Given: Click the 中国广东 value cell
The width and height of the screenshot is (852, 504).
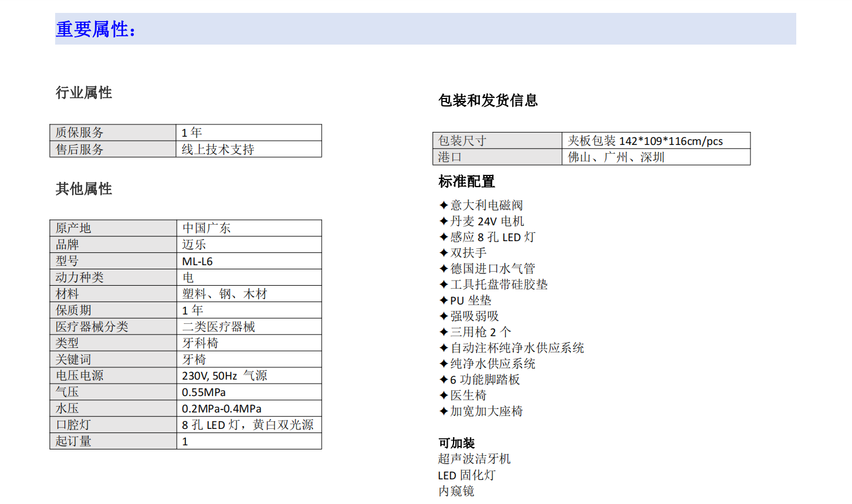Looking at the screenshot, I should [x=249, y=228].
